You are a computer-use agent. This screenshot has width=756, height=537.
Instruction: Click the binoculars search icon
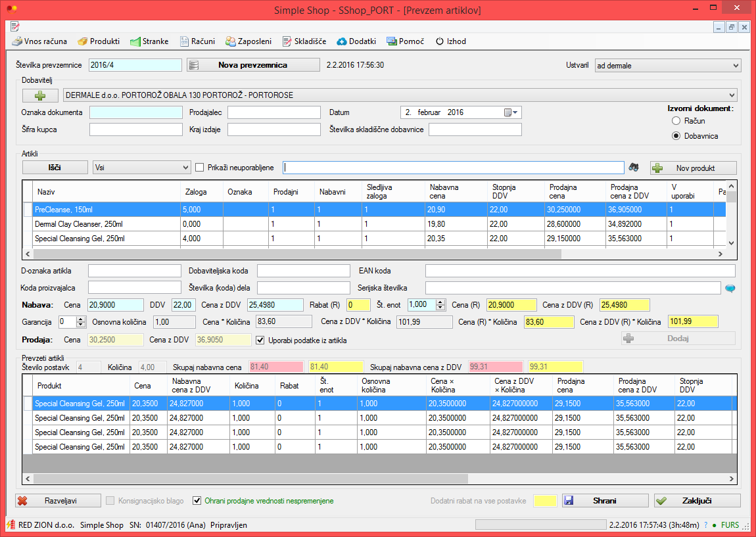pos(634,167)
